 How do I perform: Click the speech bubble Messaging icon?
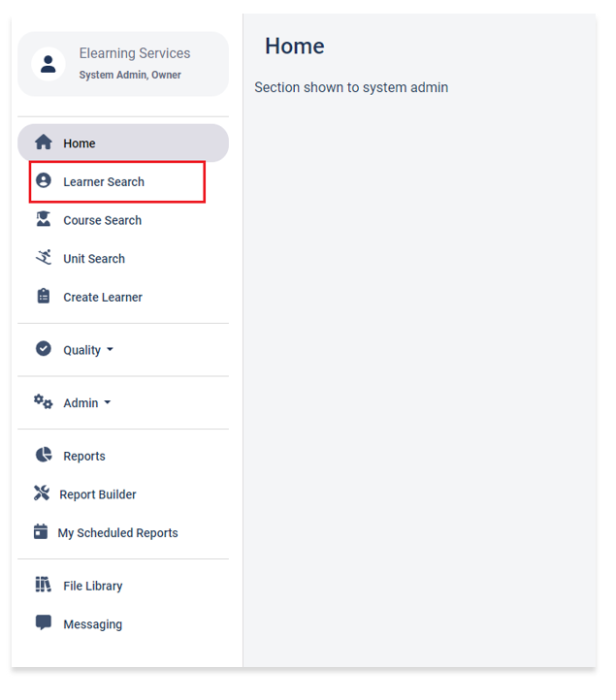click(44, 622)
